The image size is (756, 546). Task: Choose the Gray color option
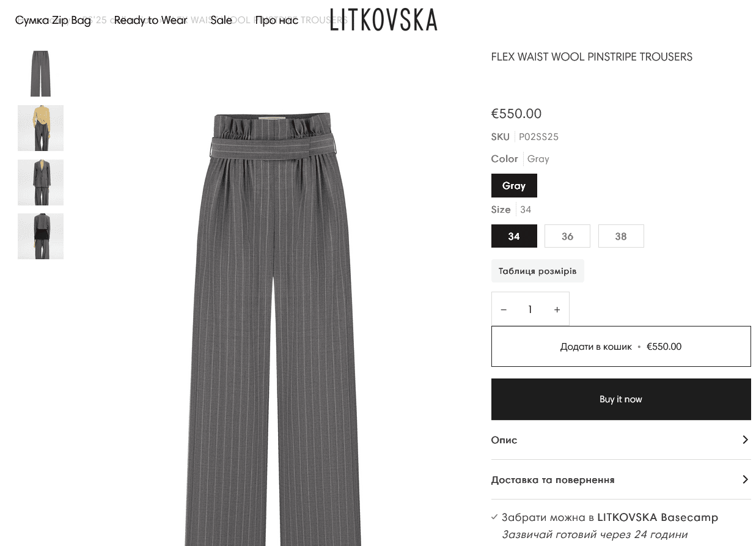click(x=514, y=186)
